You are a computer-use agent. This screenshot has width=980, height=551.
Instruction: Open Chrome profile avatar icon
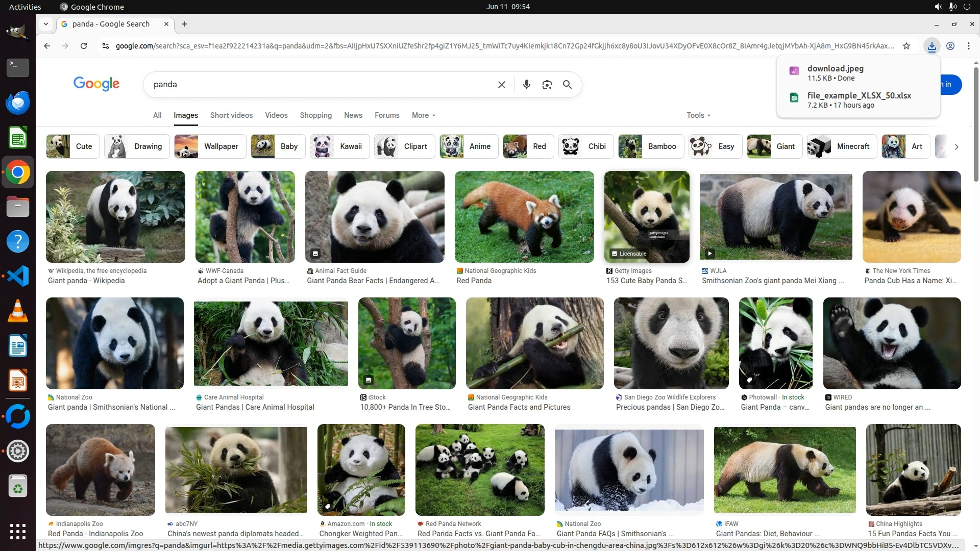pyautogui.click(x=950, y=46)
